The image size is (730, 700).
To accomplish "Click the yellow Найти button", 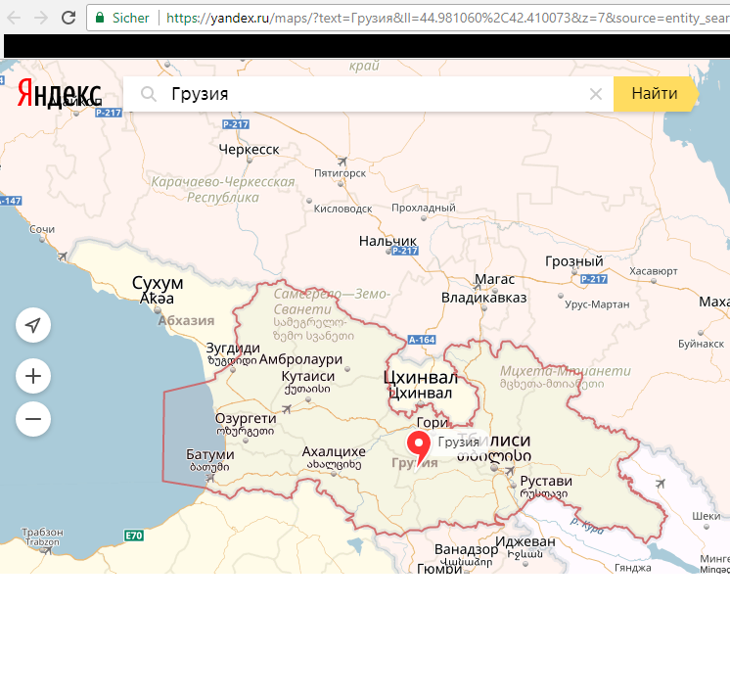I will tap(655, 94).
